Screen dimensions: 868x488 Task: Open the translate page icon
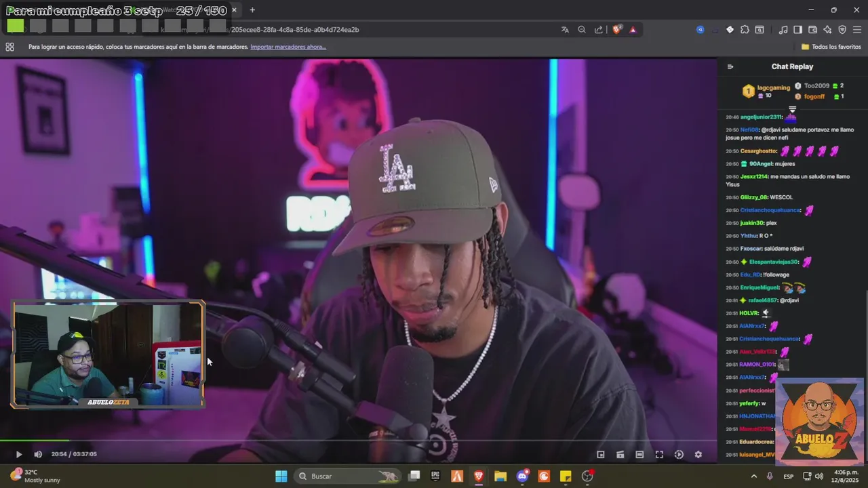[x=565, y=30]
